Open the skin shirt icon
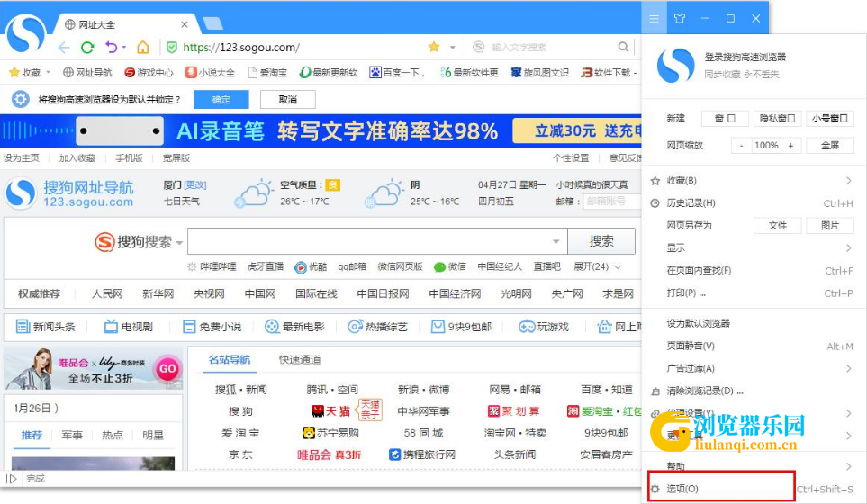The width and height of the screenshot is (867, 504). pos(680,18)
